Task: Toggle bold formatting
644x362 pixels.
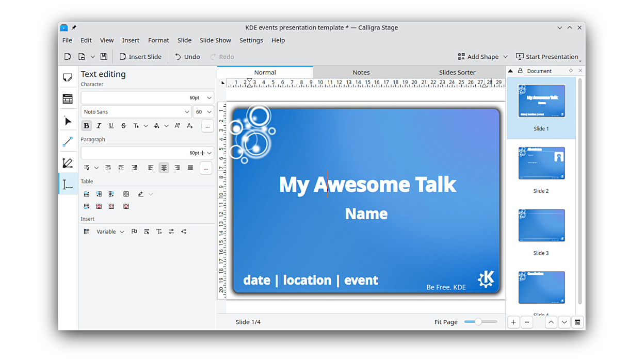Action: 86,126
